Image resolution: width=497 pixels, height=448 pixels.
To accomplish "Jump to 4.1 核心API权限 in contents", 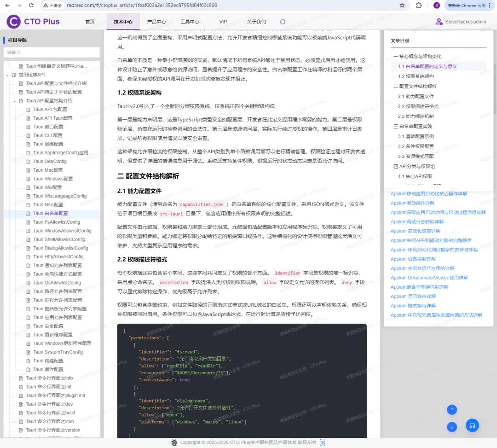I will tap(415, 177).
